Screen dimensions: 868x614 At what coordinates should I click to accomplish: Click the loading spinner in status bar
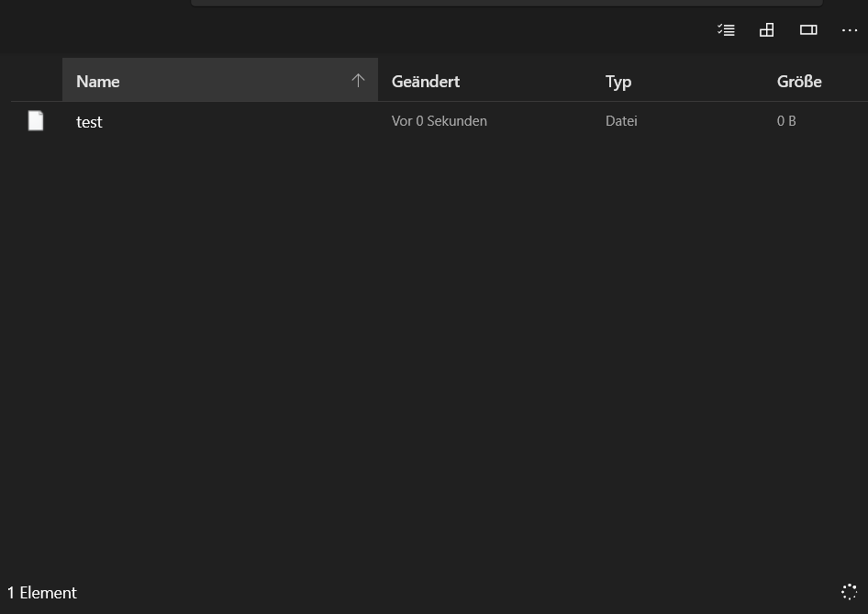pyautogui.click(x=849, y=592)
